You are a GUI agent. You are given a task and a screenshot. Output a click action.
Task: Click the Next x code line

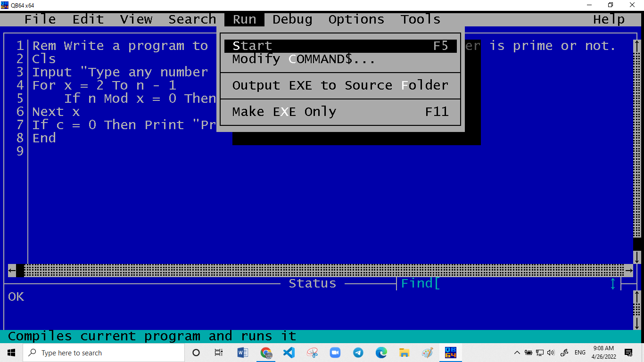(56, 112)
